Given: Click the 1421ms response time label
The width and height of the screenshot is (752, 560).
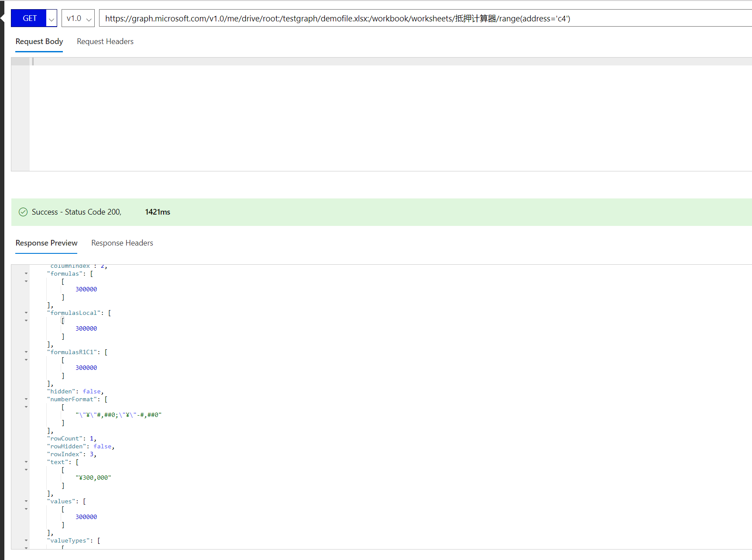Looking at the screenshot, I should click(x=158, y=212).
